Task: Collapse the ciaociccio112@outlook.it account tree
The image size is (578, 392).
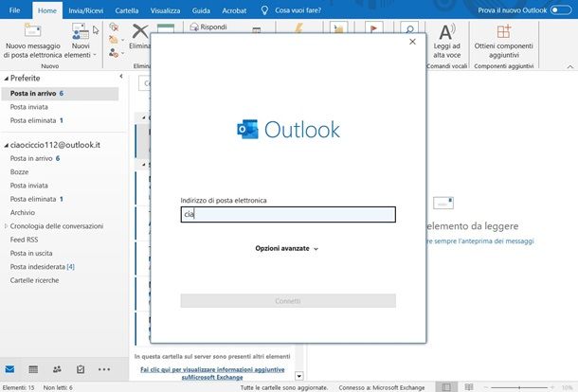Action: pyautogui.click(x=6, y=146)
